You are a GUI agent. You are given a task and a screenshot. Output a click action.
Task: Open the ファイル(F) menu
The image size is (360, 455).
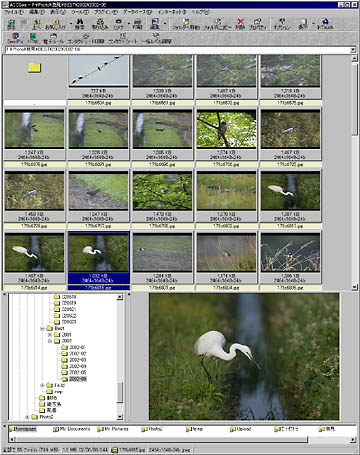[13, 12]
